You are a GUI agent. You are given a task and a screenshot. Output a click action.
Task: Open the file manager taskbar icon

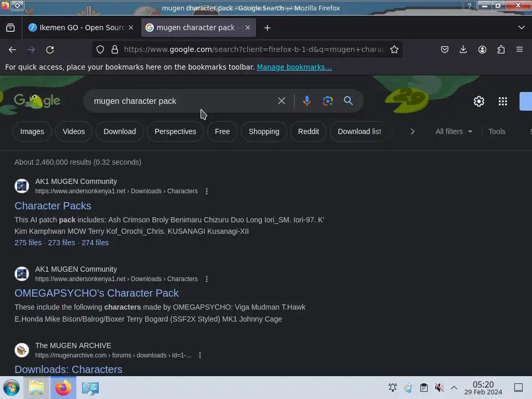pos(37,388)
